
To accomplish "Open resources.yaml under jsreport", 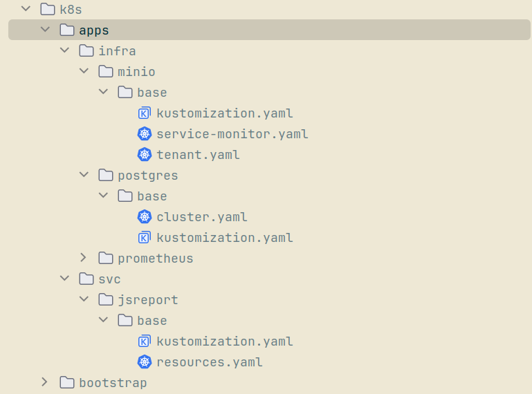I will click(209, 362).
